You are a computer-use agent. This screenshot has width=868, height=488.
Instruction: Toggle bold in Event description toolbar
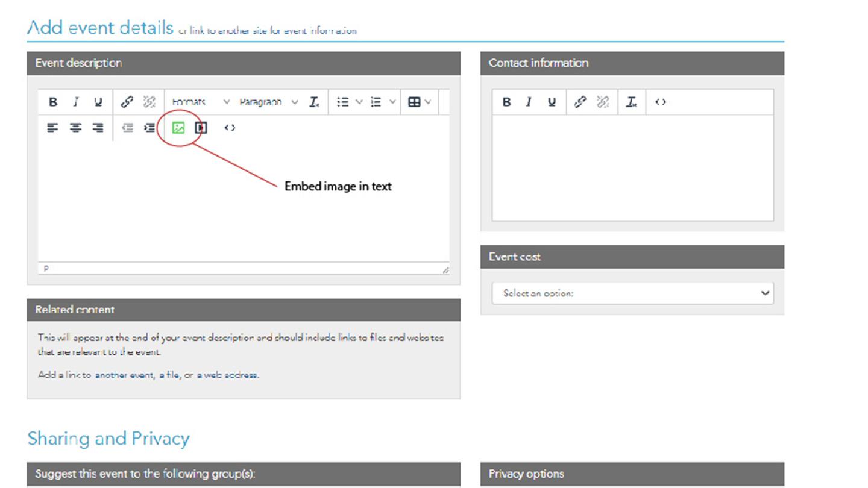(x=53, y=102)
